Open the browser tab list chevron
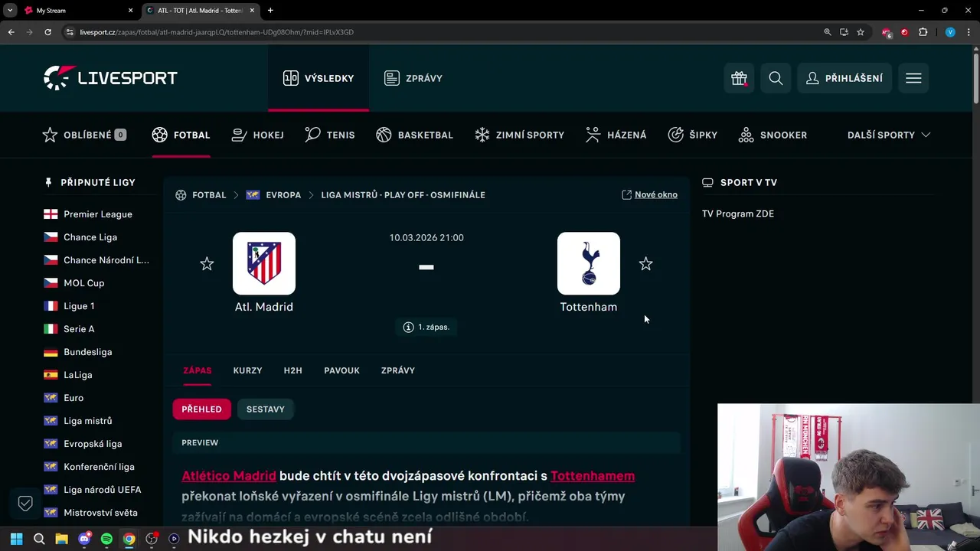The width and height of the screenshot is (980, 551). (10, 10)
